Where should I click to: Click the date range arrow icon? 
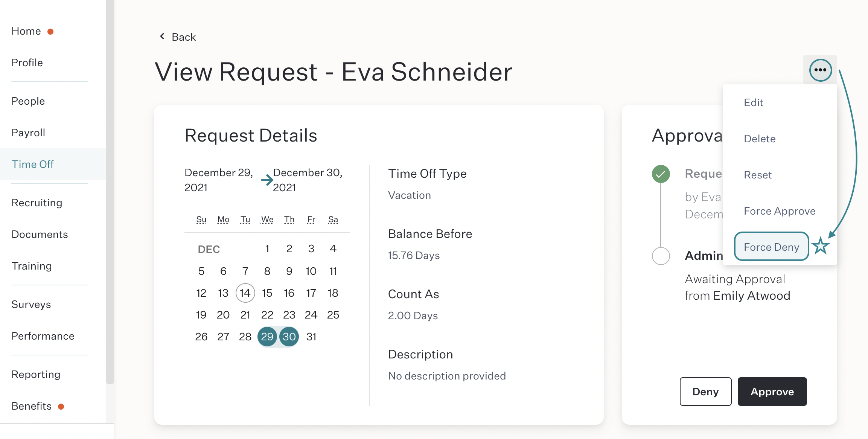pyautogui.click(x=267, y=180)
